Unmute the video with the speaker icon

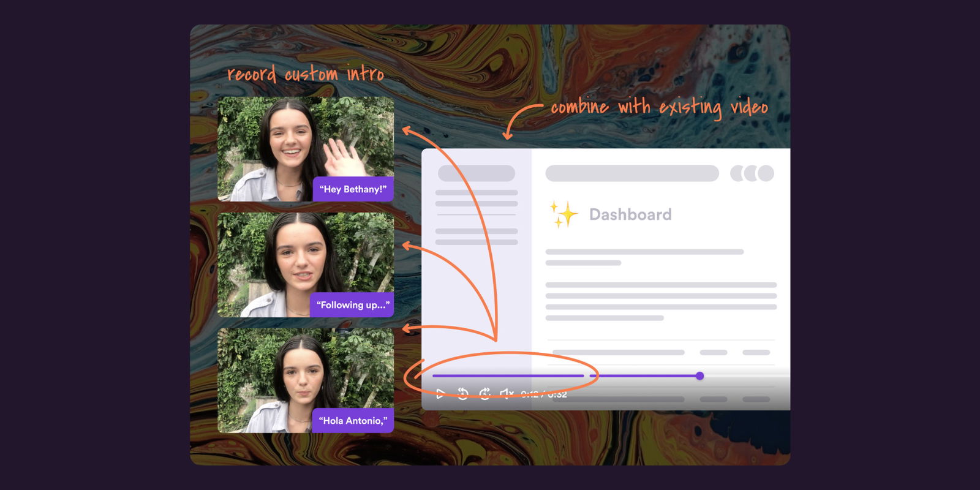[x=507, y=393]
